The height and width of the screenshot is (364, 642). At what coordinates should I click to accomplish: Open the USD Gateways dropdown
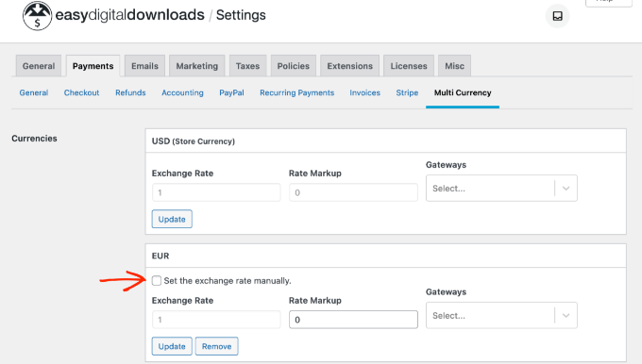click(x=501, y=189)
